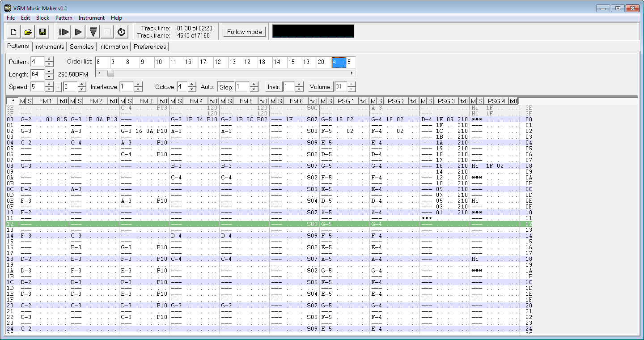Viewport: 644px width, 340px height.
Task: Create a new file with toolbar icon
Action: pos(14,32)
